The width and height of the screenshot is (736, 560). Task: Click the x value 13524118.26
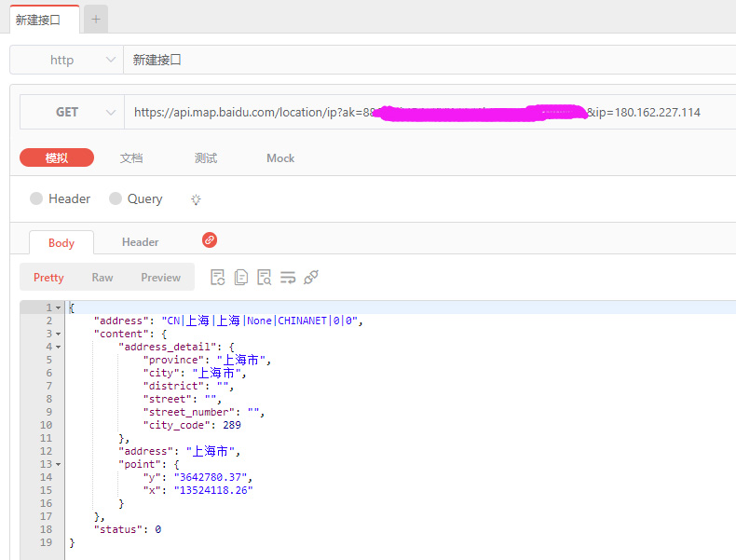pos(213,490)
